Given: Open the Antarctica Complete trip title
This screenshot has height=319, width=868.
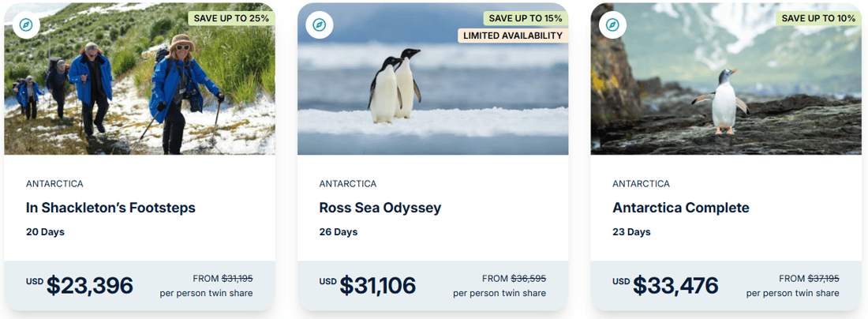Looking at the screenshot, I should 681,208.
